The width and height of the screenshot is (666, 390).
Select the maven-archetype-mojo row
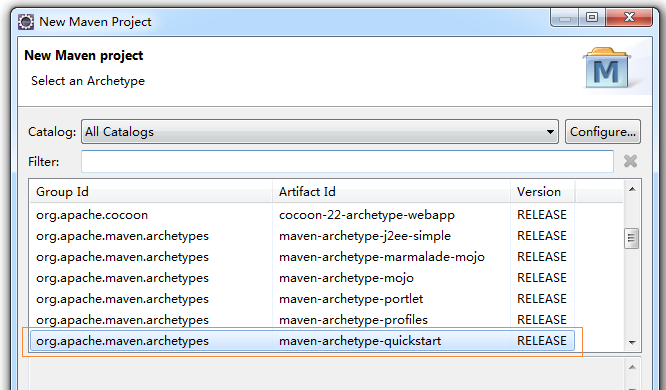click(302, 278)
